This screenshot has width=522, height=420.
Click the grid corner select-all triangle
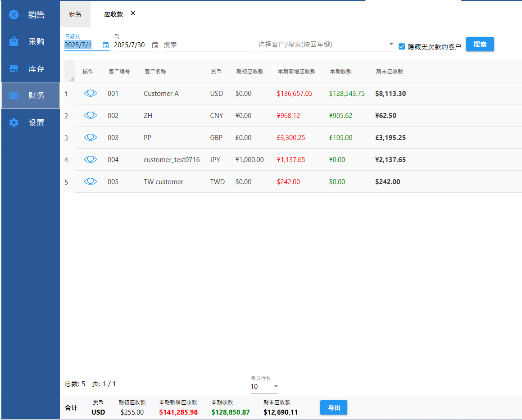click(x=70, y=77)
